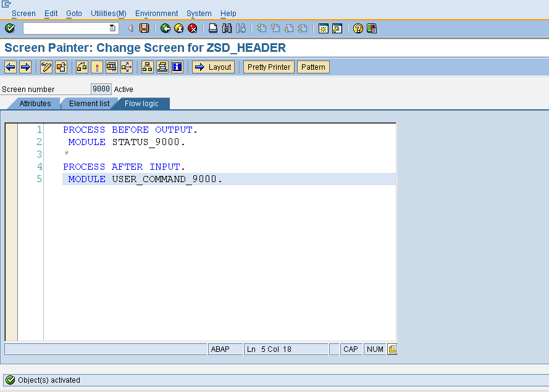549x392 pixels.
Task: Click the previous screen left-arrow icon
Action: click(x=9, y=67)
